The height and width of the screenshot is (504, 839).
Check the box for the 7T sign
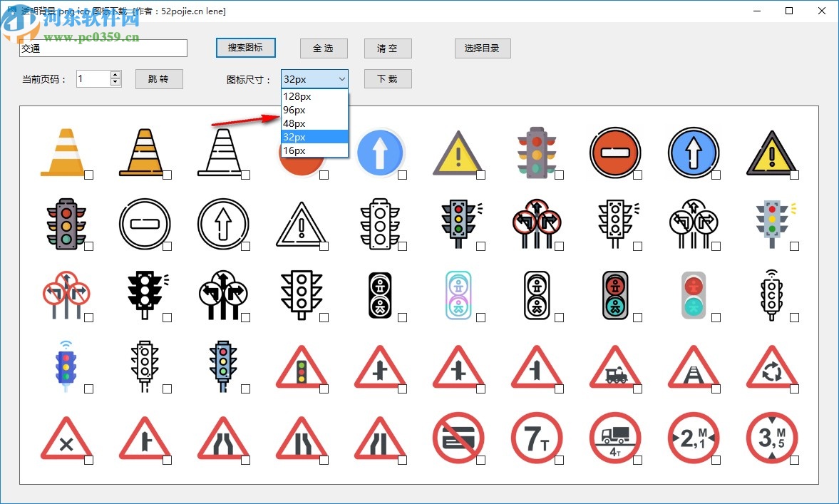tap(559, 460)
